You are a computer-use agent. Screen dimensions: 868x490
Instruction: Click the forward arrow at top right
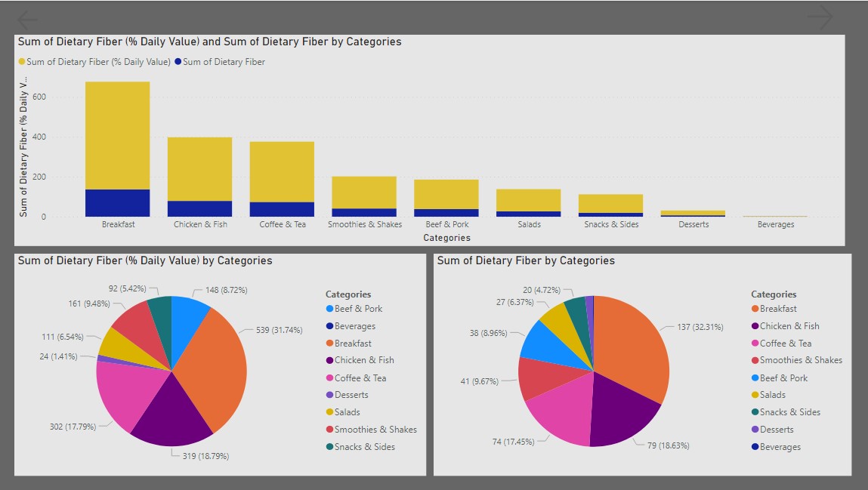click(x=820, y=17)
